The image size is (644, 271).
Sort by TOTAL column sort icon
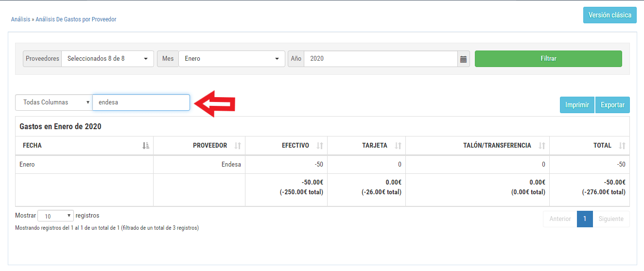[x=622, y=146]
